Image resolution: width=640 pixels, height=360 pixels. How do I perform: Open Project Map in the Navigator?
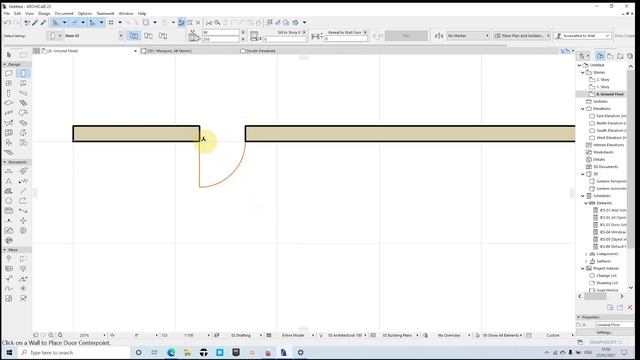pyautogui.click(x=600, y=56)
